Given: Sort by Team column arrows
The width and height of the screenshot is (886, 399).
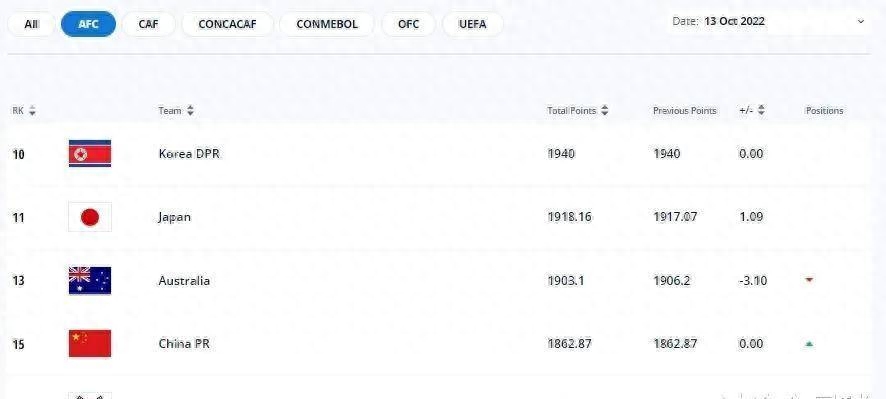Looking at the screenshot, I should tap(190, 111).
